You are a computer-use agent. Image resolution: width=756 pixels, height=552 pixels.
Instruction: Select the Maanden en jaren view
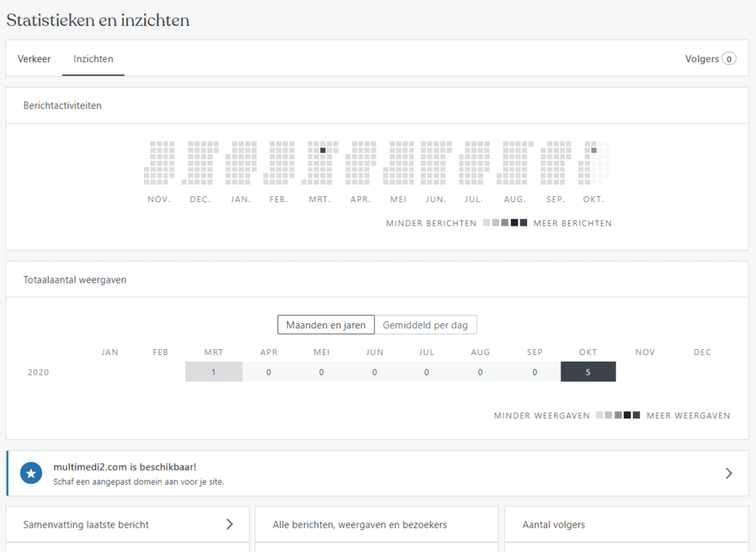326,325
